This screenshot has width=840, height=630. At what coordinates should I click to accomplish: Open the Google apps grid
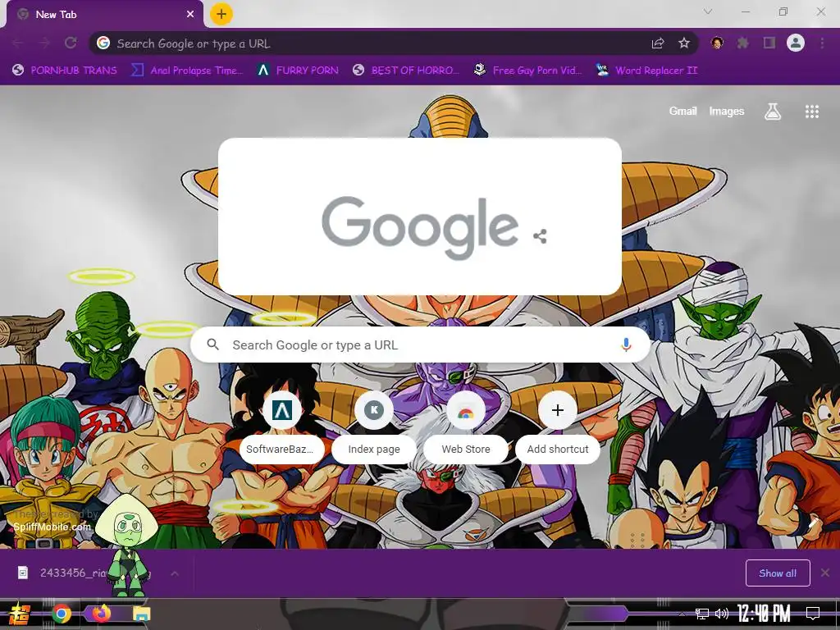coord(811,112)
